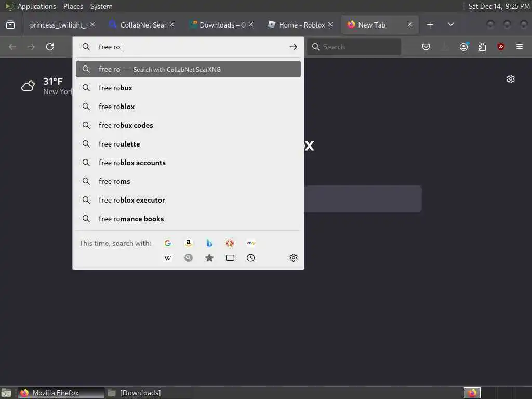The height and width of the screenshot is (399, 532).
Task: Close the Home - Roblox tab
Action: point(330,25)
